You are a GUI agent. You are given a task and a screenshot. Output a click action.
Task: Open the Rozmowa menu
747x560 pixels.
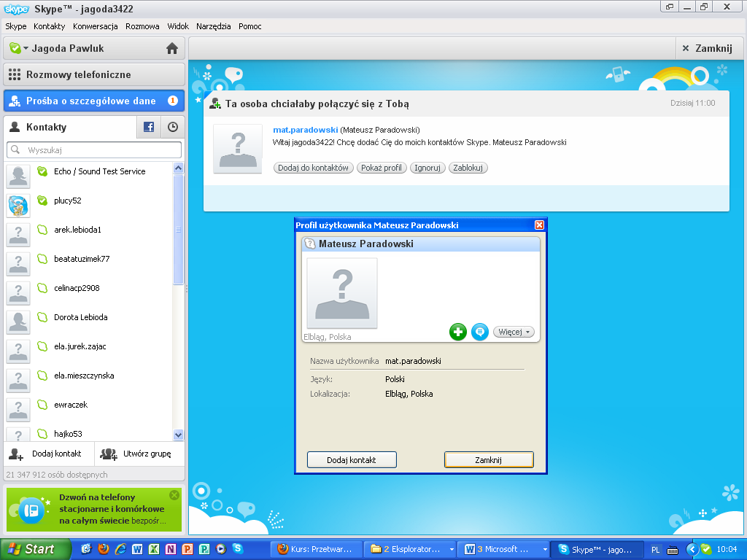click(x=142, y=26)
